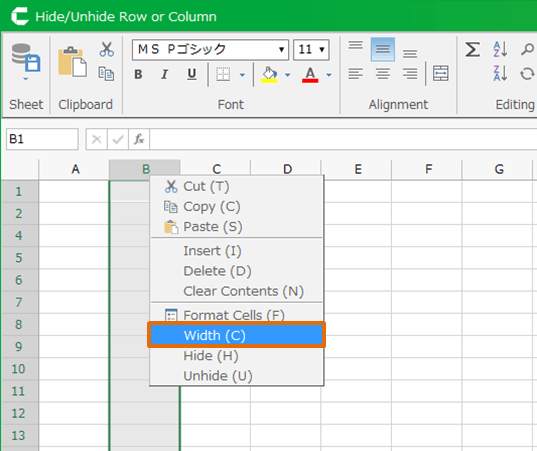Select row 4 header

[20, 235]
